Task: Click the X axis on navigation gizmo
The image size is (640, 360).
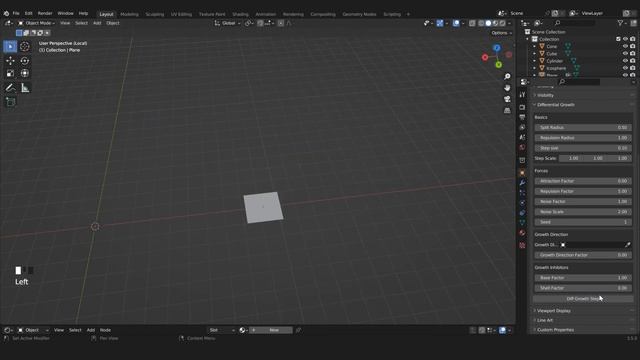Action: (x=485, y=58)
